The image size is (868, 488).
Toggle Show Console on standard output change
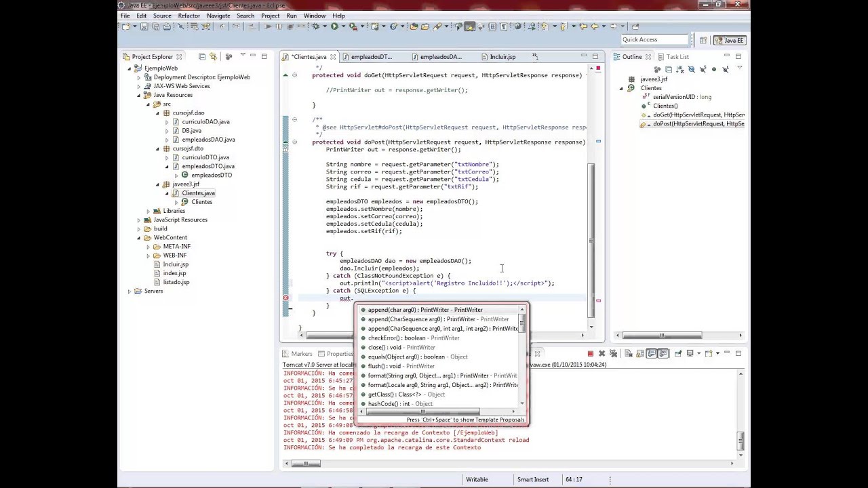point(652,354)
